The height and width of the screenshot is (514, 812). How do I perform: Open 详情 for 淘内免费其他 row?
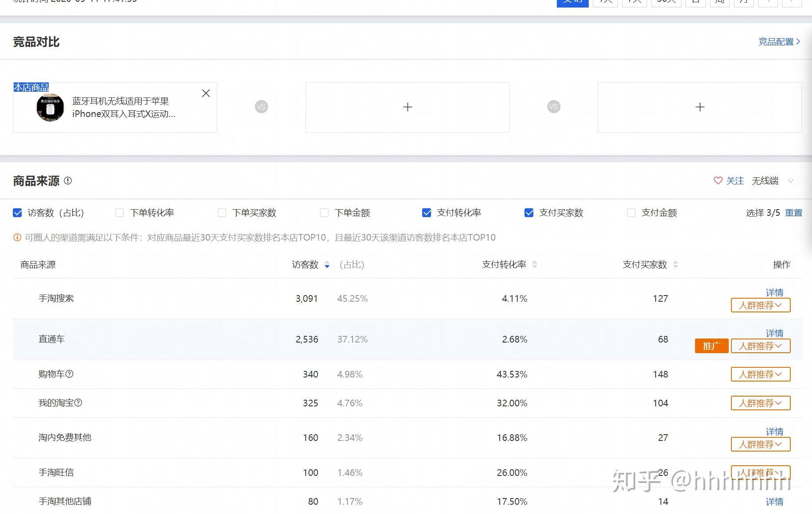tap(774, 432)
